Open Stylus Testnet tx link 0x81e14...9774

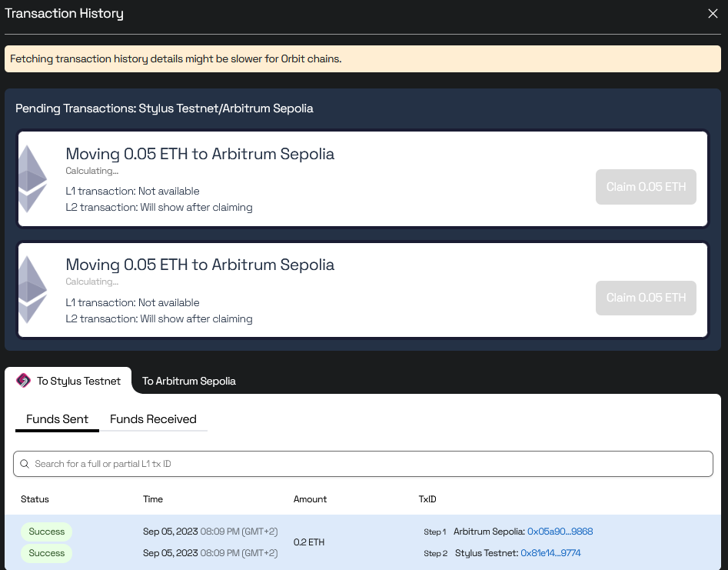point(550,553)
